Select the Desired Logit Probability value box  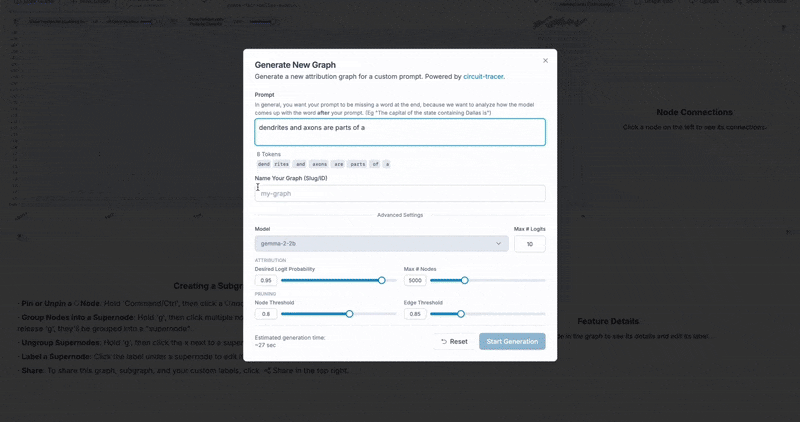[266, 281]
